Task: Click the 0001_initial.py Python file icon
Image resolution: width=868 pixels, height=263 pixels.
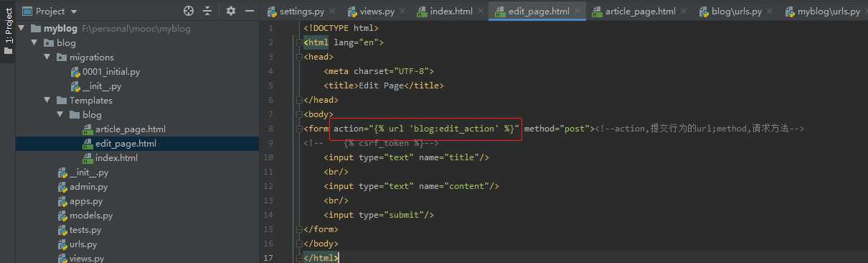Action: 75,72
